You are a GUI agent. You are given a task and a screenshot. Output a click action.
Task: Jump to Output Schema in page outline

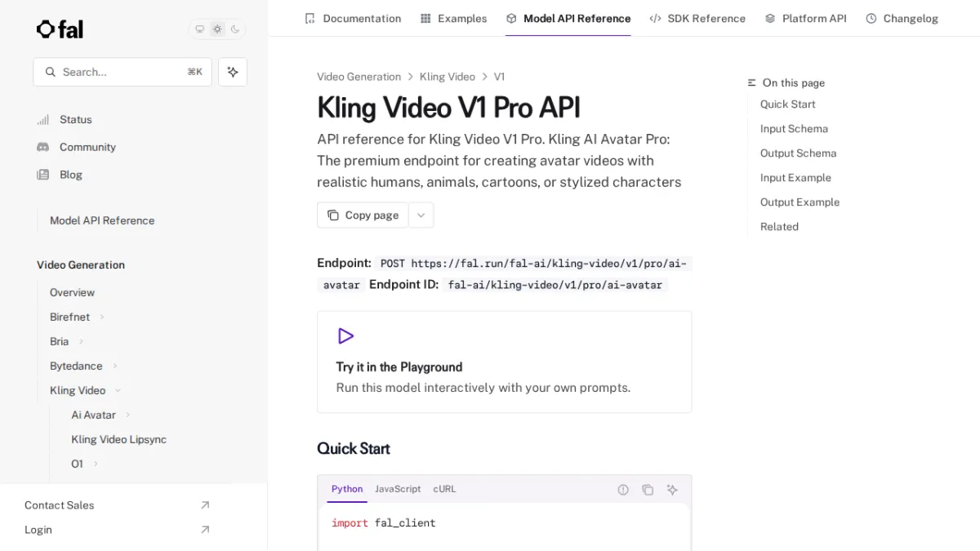click(798, 153)
